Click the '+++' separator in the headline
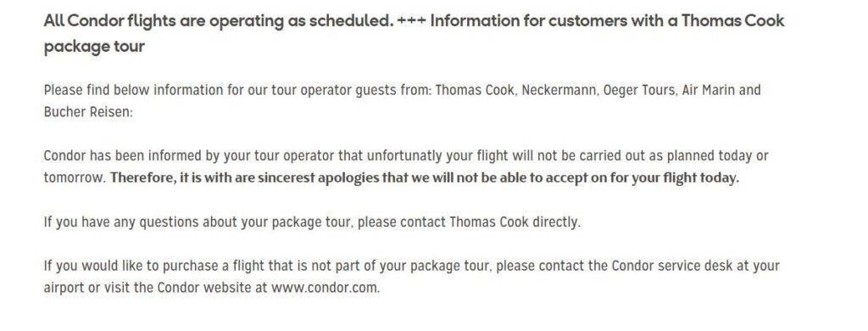This screenshot has height=331, width=868. pos(412,21)
